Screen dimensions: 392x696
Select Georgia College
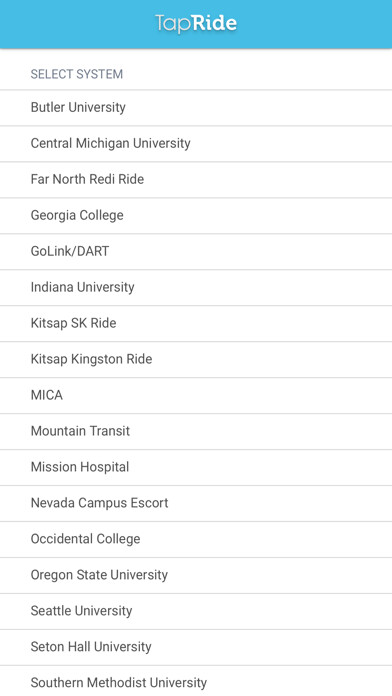click(x=196, y=216)
